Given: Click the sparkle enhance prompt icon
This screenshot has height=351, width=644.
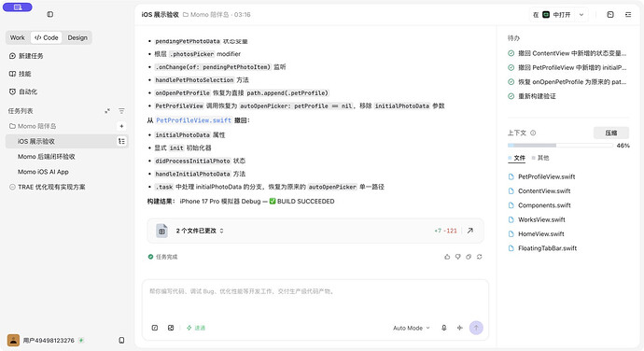Looking at the screenshot, I should click(x=459, y=328).
